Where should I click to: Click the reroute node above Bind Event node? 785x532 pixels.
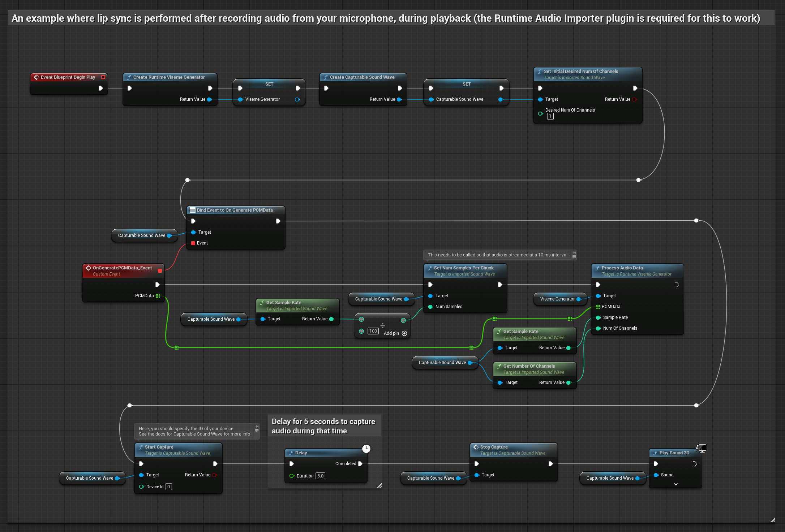click(188, 180)
